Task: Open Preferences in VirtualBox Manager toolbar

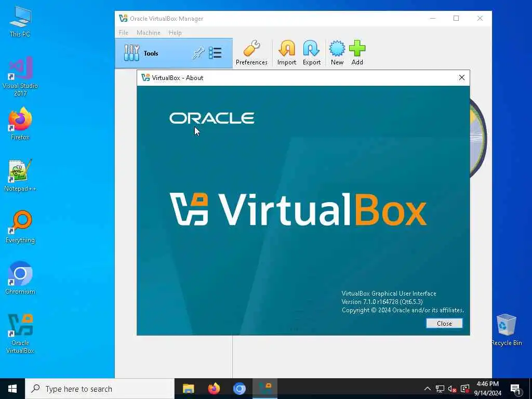Action: point(251,53)
